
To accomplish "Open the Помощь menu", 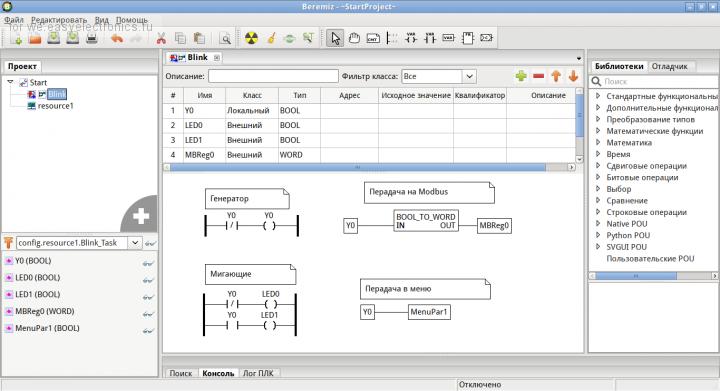I will coord(132,20).
